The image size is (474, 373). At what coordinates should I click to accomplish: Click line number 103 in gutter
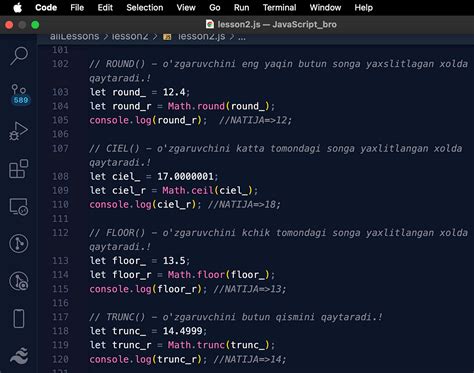point(60,92)
